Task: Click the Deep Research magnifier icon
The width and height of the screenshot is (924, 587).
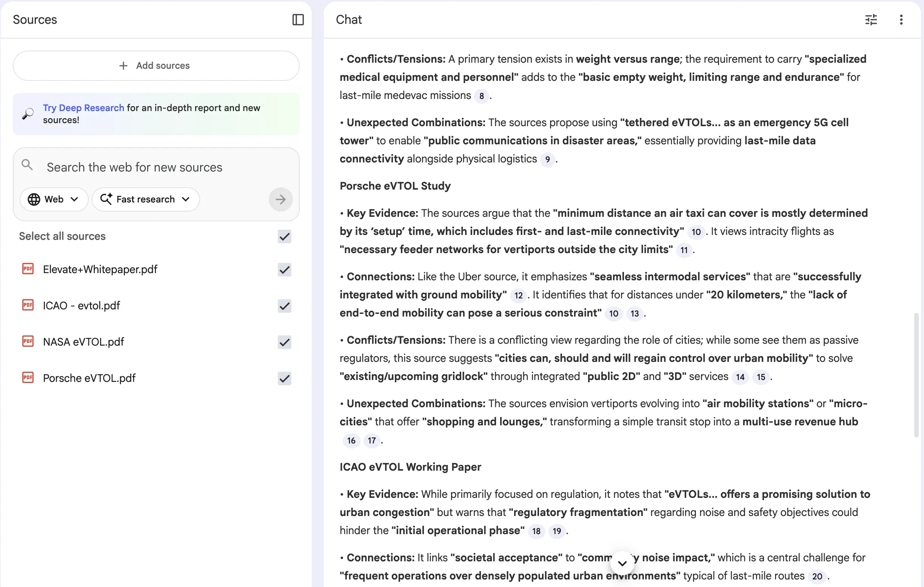Action: point(28,114)
